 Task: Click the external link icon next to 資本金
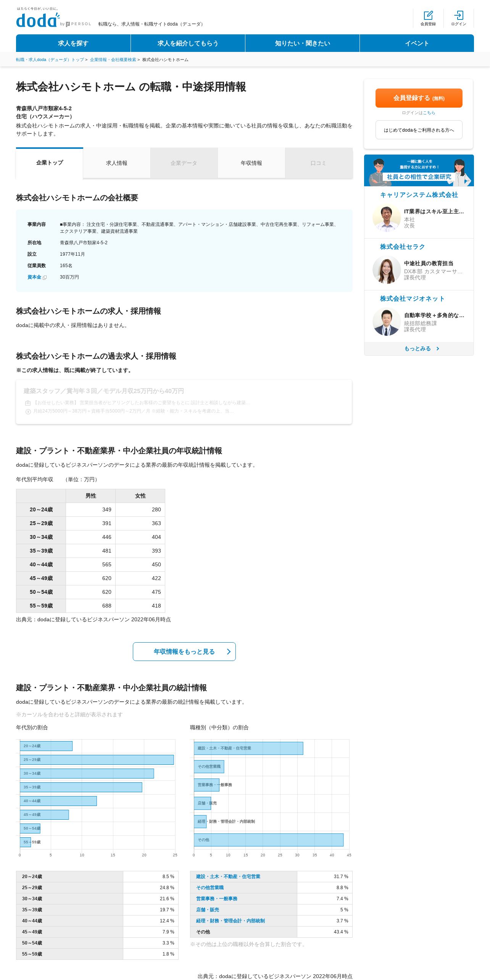coord(45,277)
